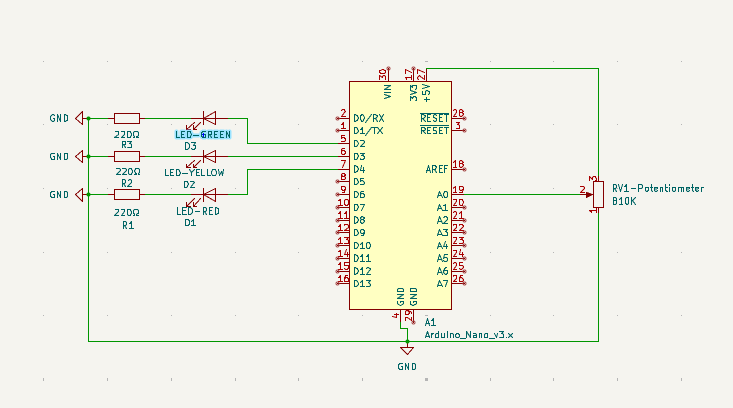This screenshot has height=408, width=733.
Task: Click the GND power arrow beside resistor R2
Action: click(x=79, y=157)
